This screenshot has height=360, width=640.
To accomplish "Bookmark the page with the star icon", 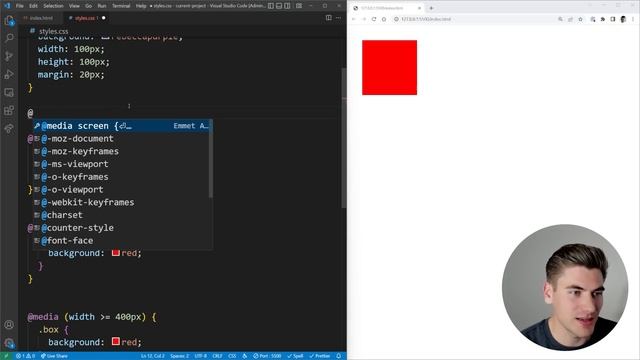I will (580, 19).
